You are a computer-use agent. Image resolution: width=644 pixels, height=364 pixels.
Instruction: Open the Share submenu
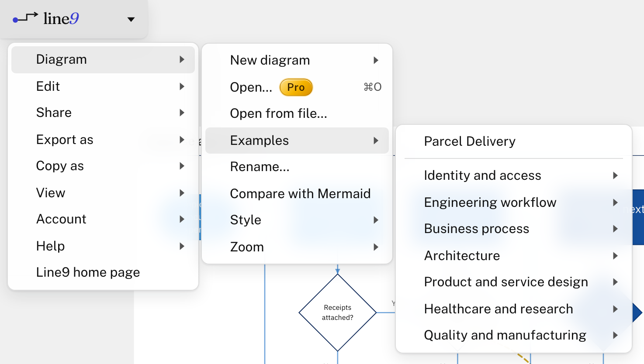[x=103, y=113]
